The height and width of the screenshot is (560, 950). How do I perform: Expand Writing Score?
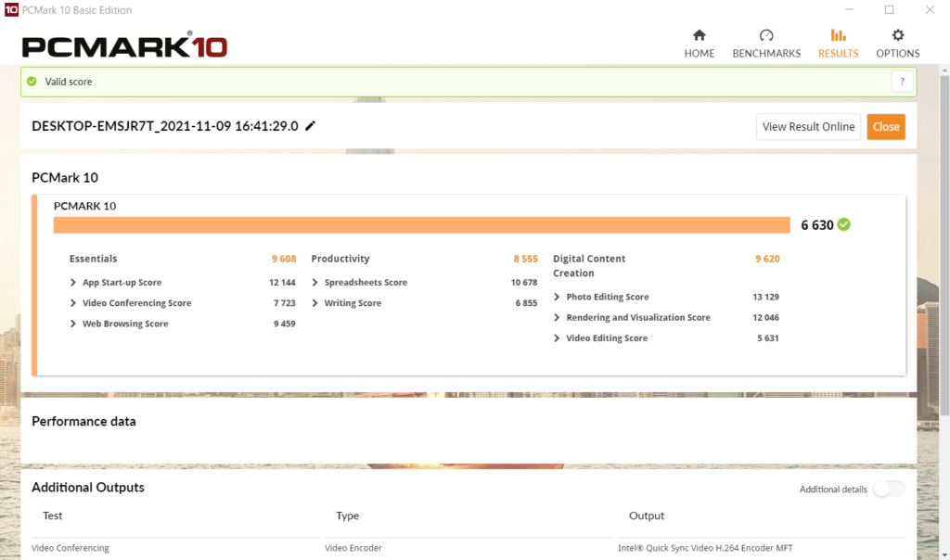pos(315,302)
